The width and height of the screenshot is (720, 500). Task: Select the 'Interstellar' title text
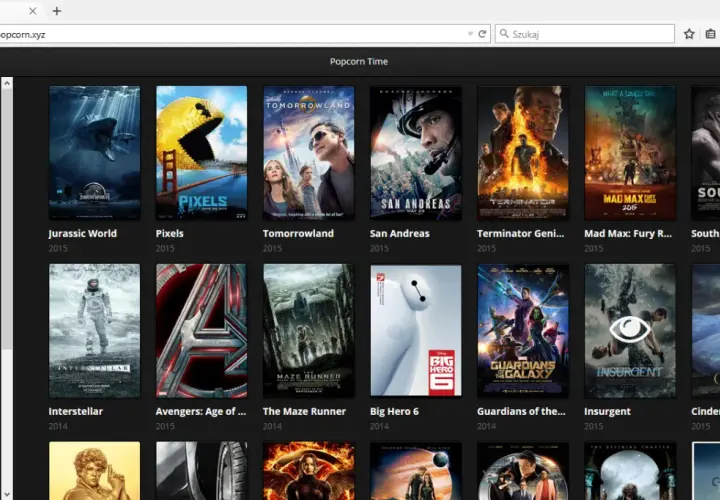(x=76, y=411)
